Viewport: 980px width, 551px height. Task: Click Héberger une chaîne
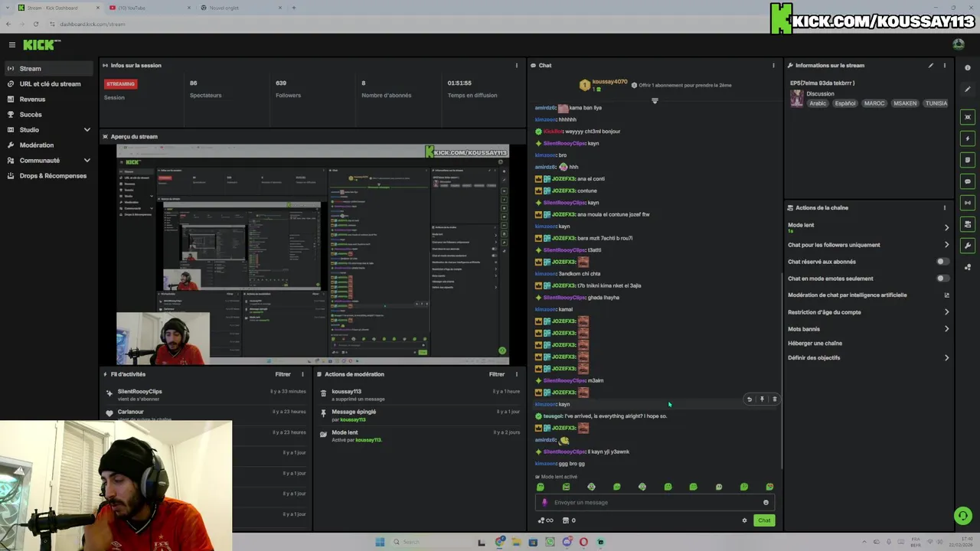point(815,344)
